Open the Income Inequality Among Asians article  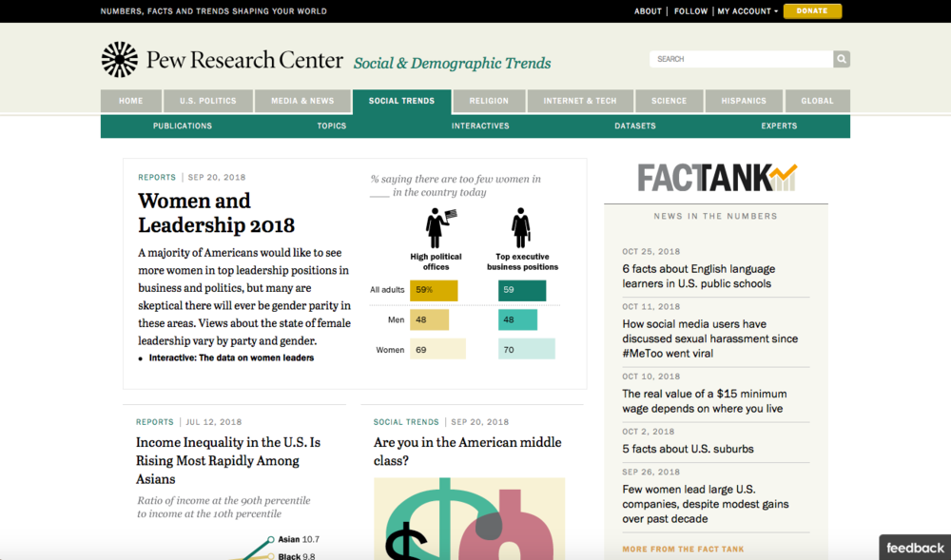click(x=228, y=460)
